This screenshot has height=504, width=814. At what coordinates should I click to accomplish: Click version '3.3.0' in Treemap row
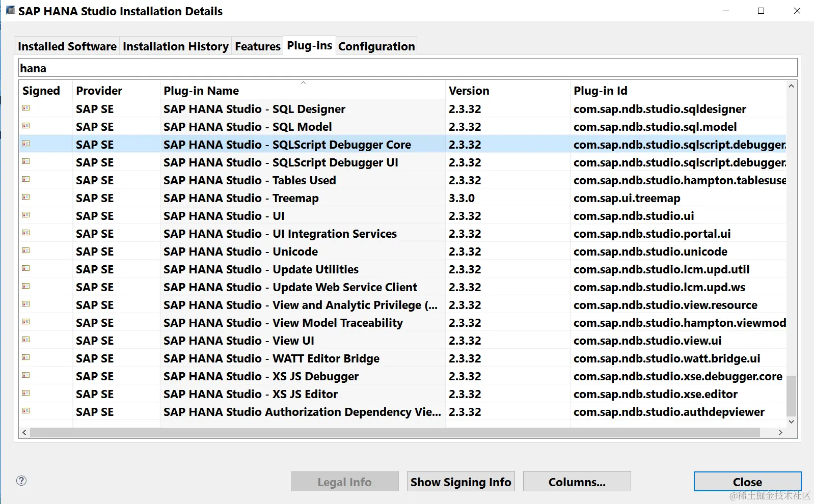coord(462,198)
